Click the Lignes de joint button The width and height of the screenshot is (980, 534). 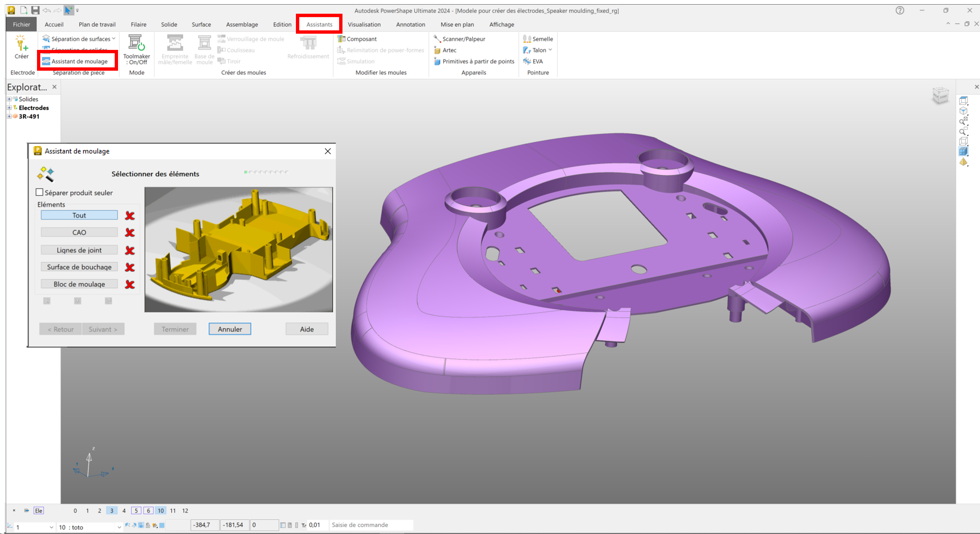point(79,250)
